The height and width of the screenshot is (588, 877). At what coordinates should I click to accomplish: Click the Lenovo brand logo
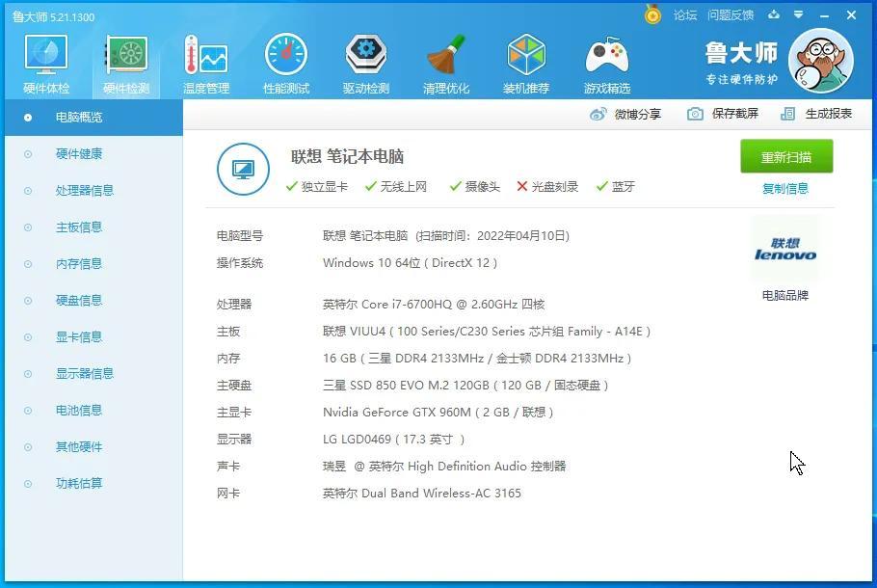pos(785,250)
